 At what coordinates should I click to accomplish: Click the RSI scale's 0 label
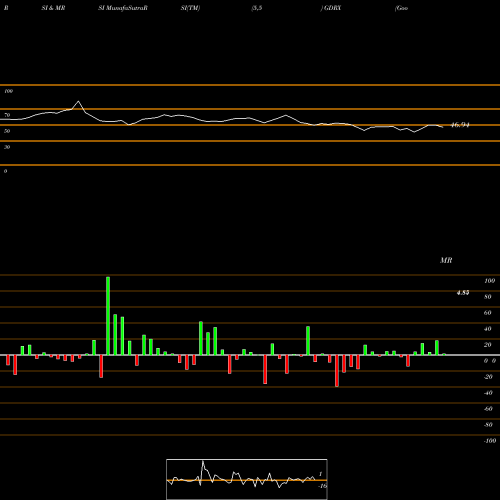[x=5, y=171]
